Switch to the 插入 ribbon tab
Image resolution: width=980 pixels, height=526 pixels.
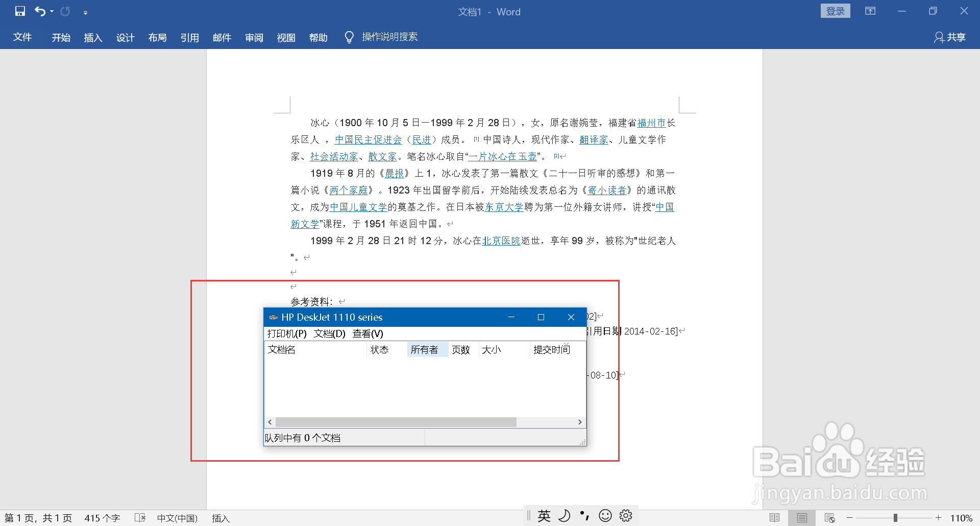coord(93,37)
